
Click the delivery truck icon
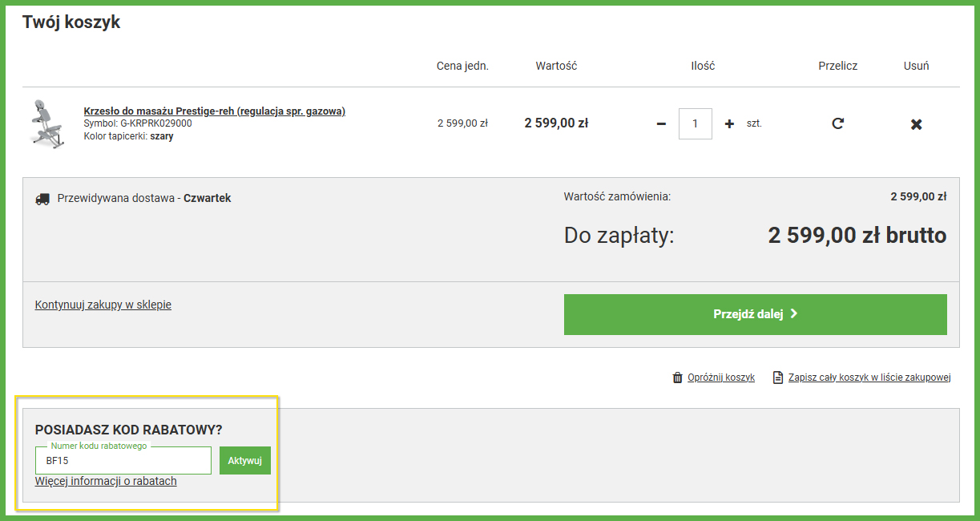(43, 199)
